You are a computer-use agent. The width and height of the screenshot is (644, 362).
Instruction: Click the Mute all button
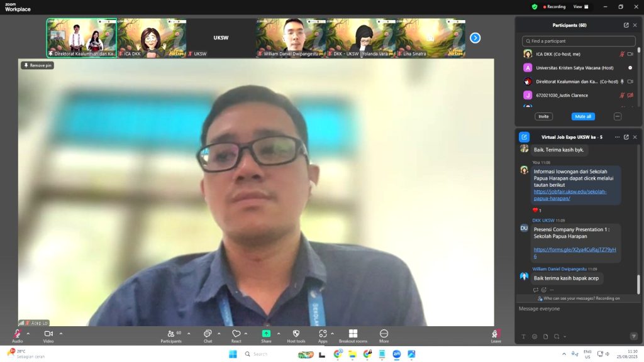click(583, 116)
